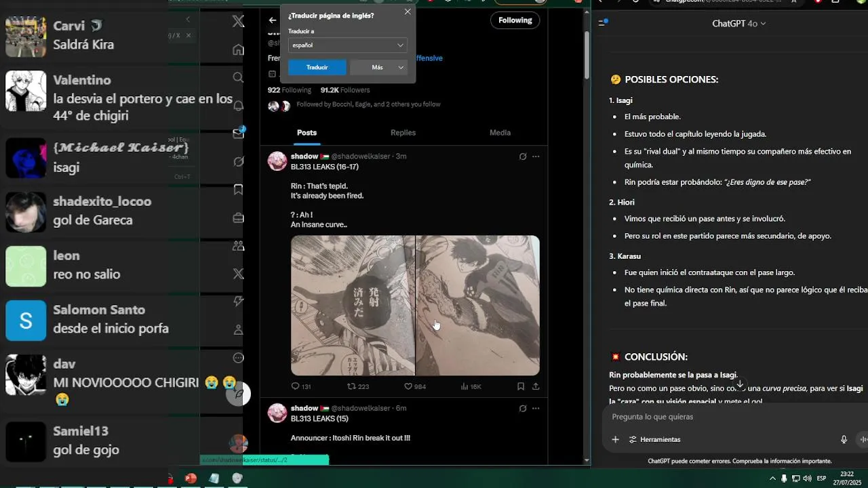Open Verified Orgs lightning icon in sidebar
Viewport: 868px width, 488px height.
238,302
